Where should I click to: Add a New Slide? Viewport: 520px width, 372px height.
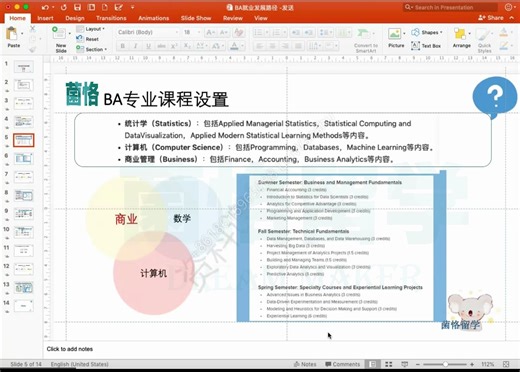click(60, 39)
